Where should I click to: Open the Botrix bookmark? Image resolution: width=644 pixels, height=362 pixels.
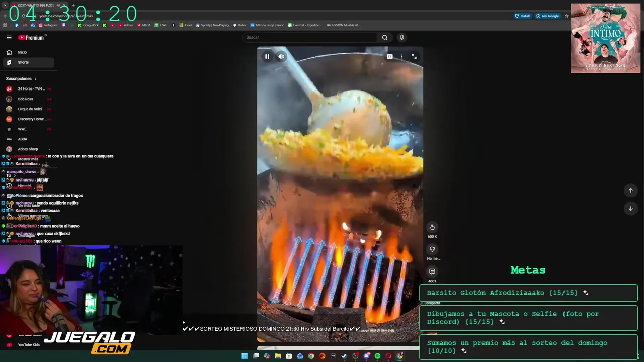240,25
